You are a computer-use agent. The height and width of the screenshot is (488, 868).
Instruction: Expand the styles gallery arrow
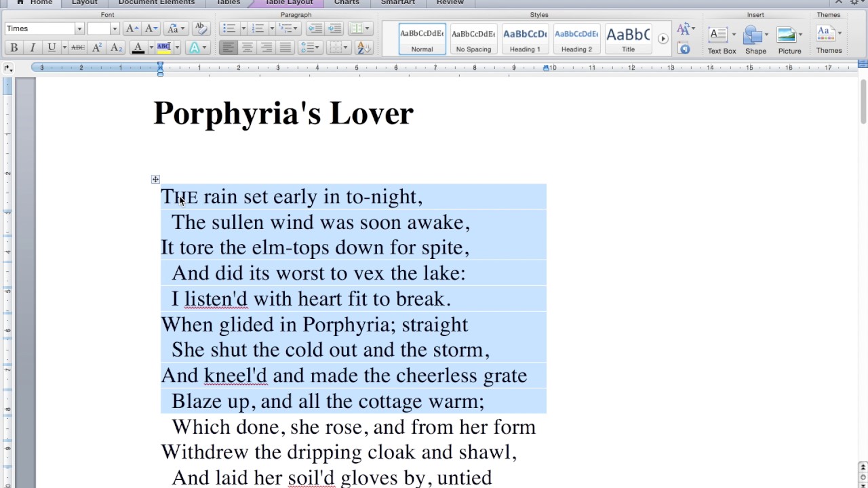pos(663,39)
